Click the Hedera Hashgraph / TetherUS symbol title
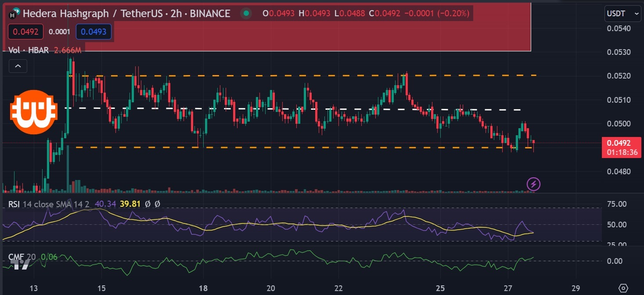The width and height of the screenshot is (644, 295). pos(126,14)
